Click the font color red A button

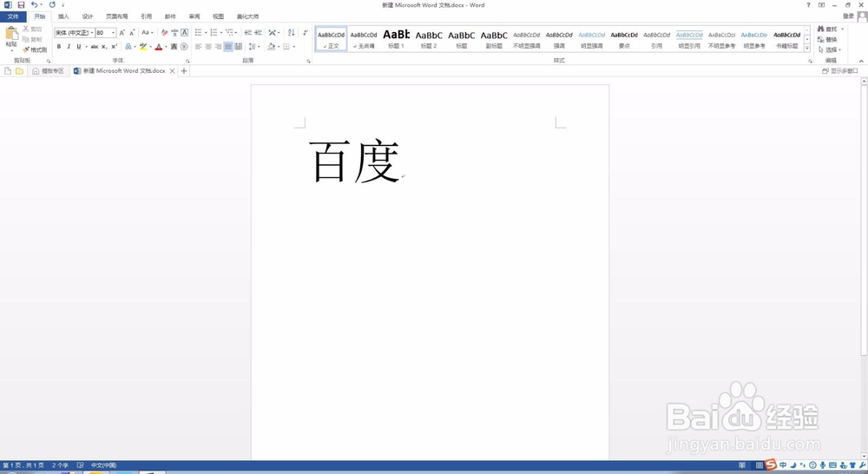pyautogui.click(x=159, y=47)
